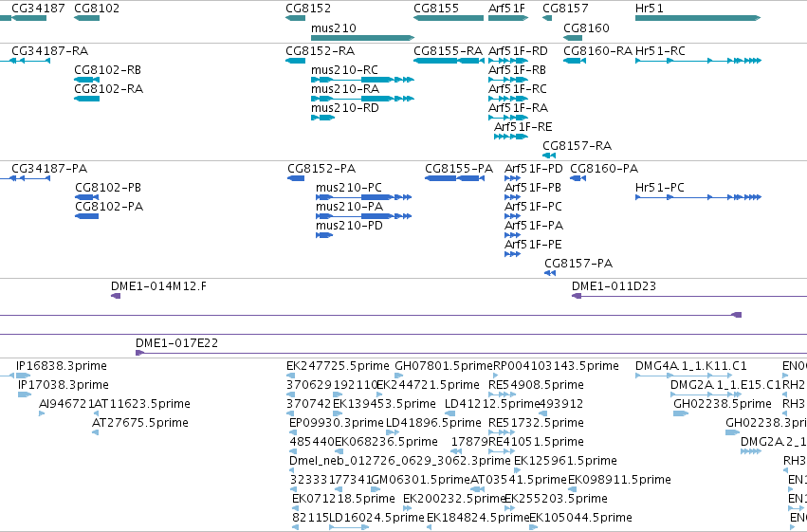
Task: Click the DME1-014M12.F clone label
Action: pos(158,286)
